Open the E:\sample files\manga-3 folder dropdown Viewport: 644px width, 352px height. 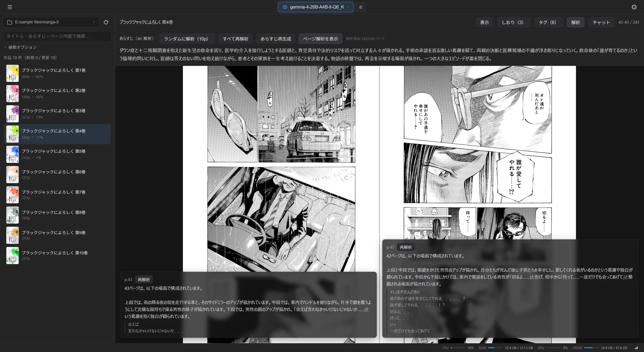[x=51, y=22]
